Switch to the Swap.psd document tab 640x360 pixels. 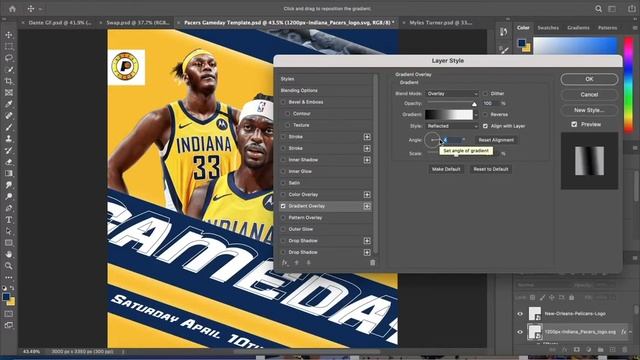138,23
